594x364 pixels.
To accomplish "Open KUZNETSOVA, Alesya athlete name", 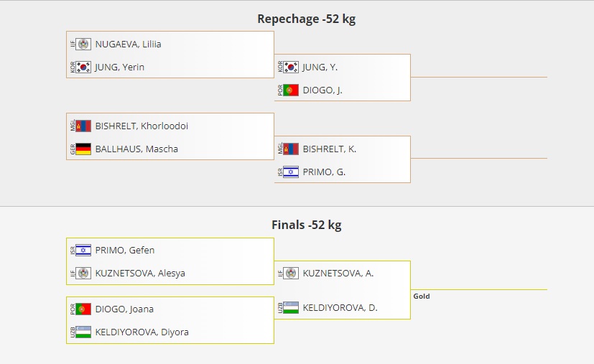I will [x=139, y=274].
